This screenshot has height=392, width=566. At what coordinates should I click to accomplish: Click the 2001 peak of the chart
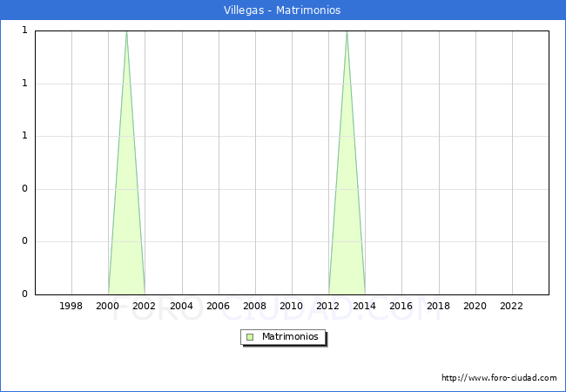pos(127,33)
